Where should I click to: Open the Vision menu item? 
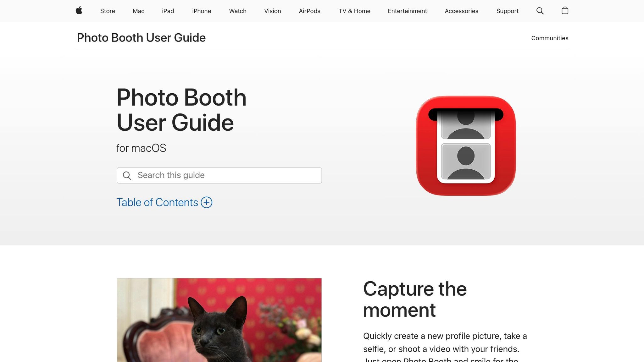[x=273, y=11]
